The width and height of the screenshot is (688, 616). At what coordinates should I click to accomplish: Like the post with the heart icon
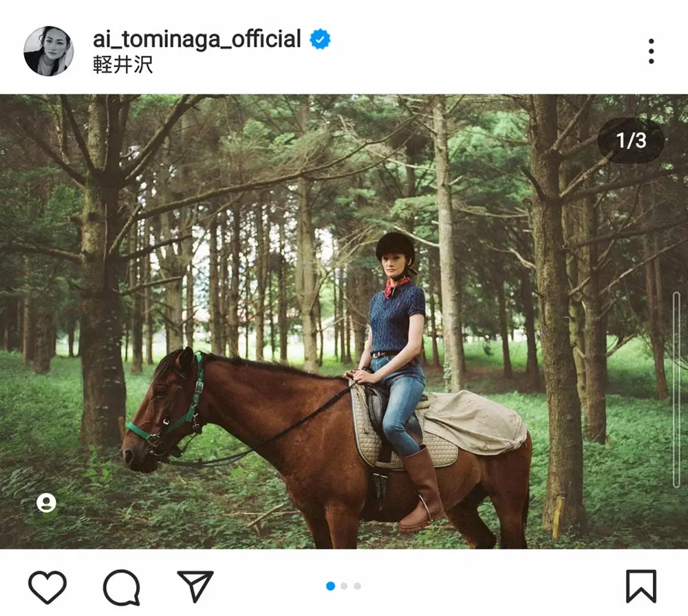[x=47, y=587]
